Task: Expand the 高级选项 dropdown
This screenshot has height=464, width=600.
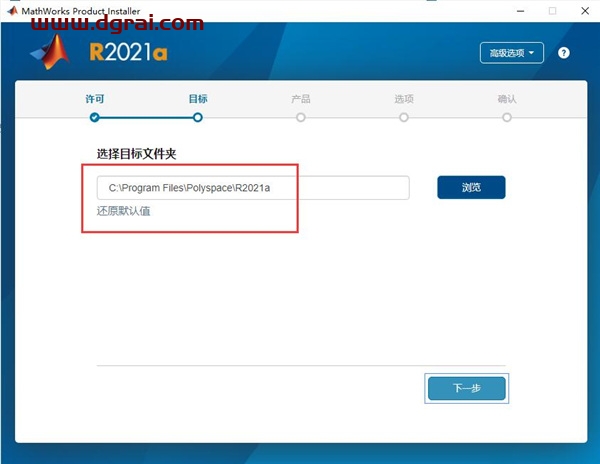Action: click(x=512, y=53)
